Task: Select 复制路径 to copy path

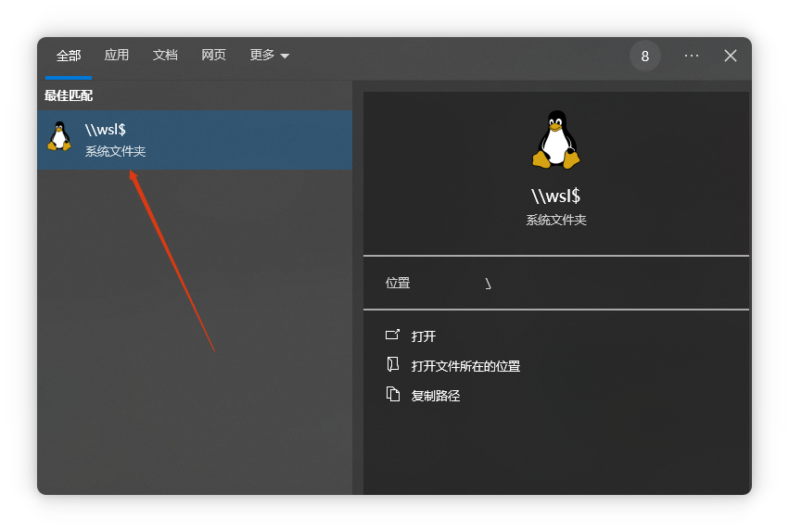Action: (435, 396)
